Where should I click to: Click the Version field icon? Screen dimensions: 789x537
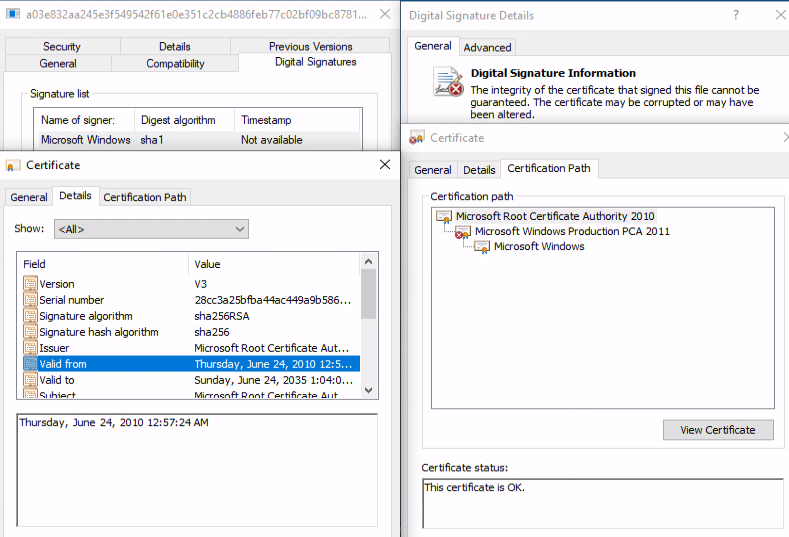[30, 284]
